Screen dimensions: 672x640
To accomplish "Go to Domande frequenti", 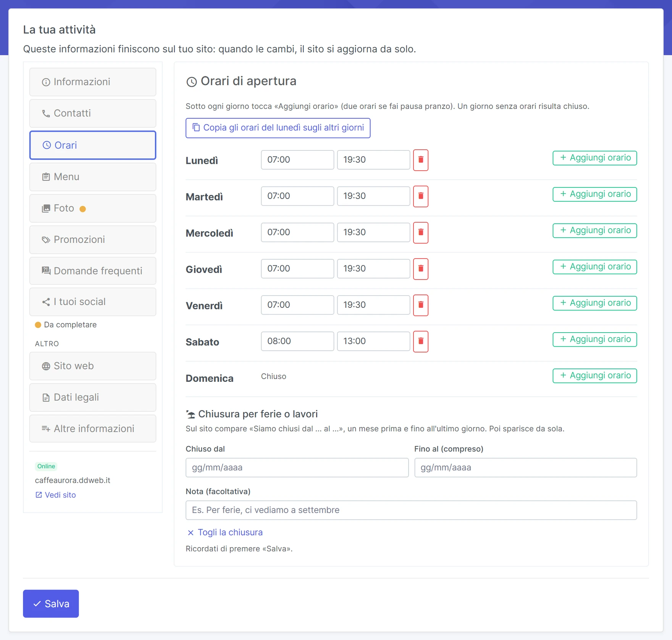I will pyautogui.click(x=93, y=271).
